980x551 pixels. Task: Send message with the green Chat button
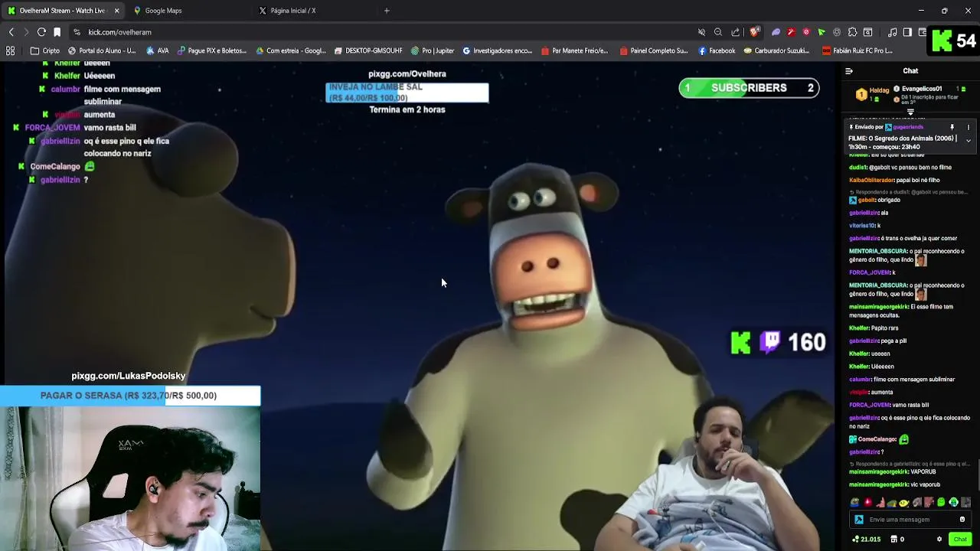pos(960,539)
